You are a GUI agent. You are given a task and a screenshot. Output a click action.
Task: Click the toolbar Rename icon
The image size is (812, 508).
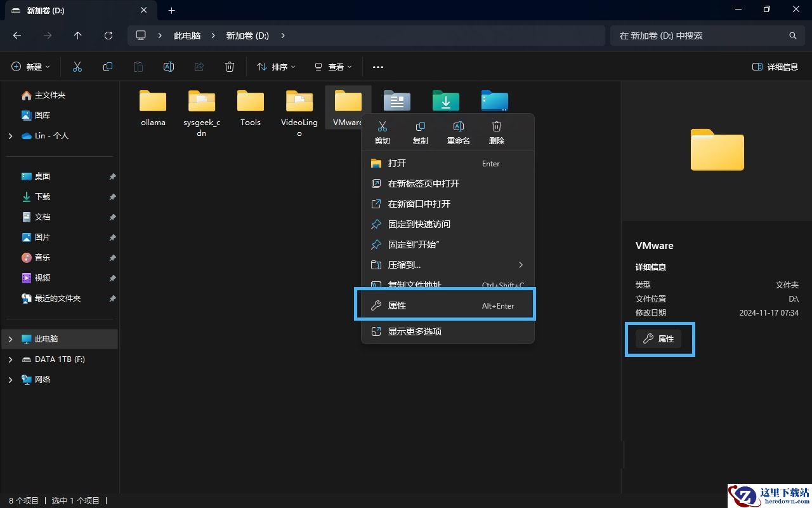coord(169,67)
